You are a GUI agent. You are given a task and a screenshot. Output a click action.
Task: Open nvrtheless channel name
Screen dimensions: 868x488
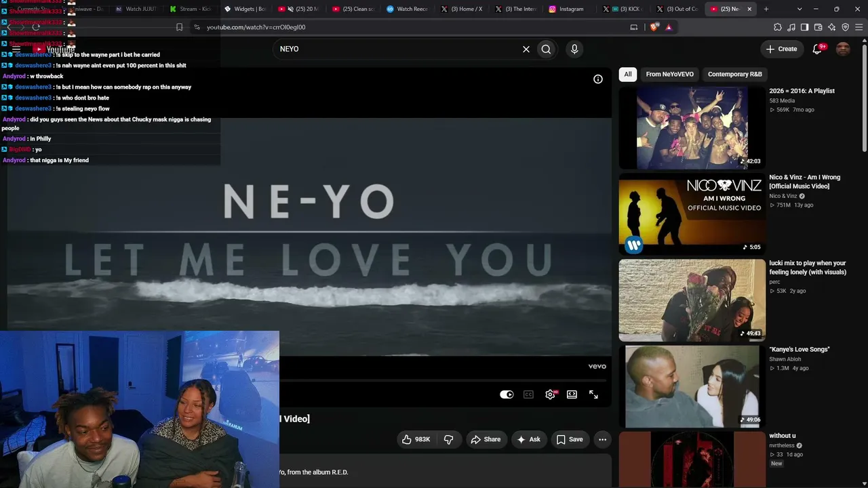tap(781, 446)
